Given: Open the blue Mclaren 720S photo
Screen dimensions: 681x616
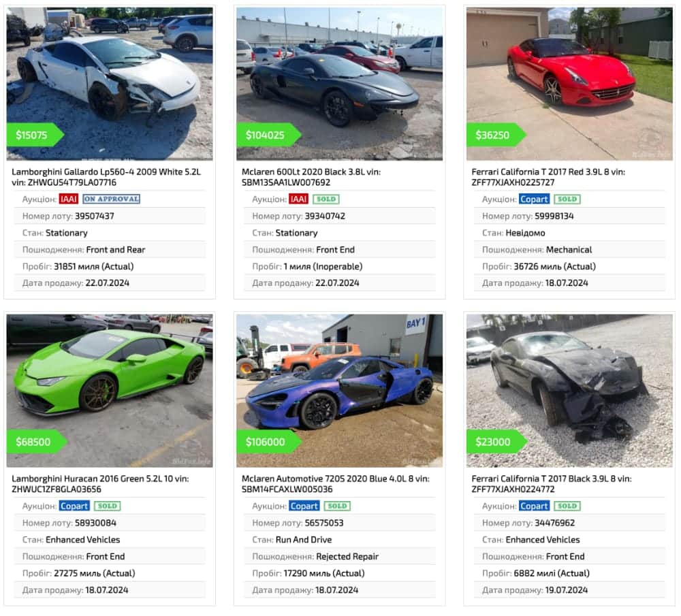Looking at the screenshot, I should (339, 391).
